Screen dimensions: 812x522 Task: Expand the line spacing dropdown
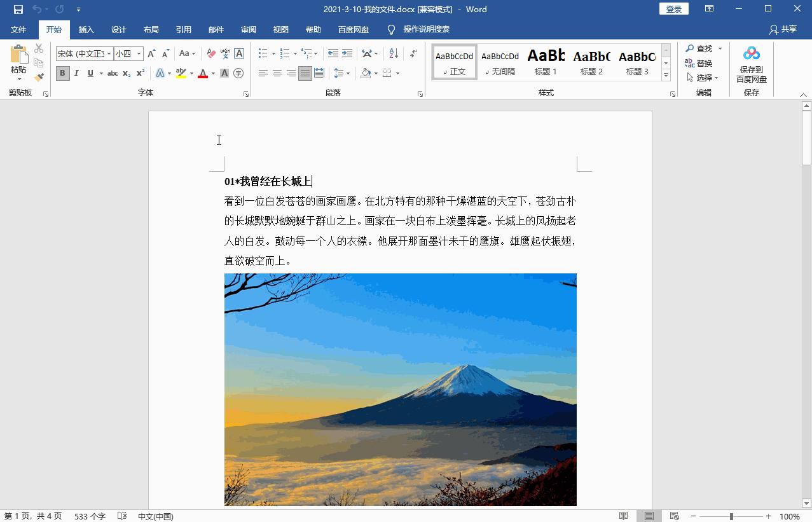coord(348,72)
